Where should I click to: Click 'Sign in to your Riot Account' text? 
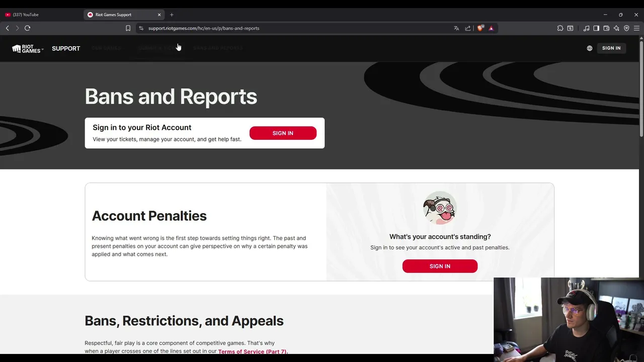pyautogui.click(x=142, y=128)
